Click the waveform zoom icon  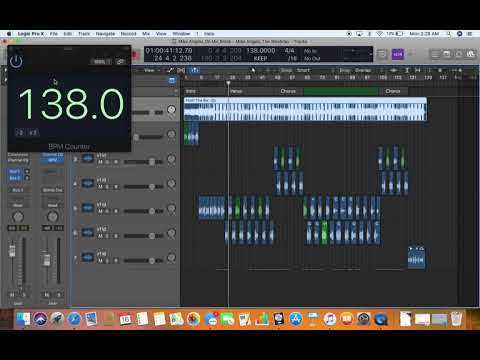[x=393, y=70]
